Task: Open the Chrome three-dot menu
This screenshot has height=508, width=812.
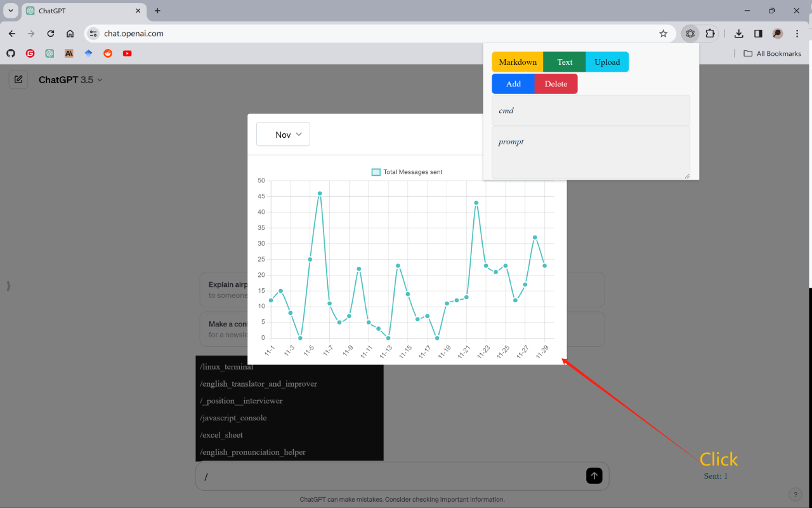Action: click(797, 34)
